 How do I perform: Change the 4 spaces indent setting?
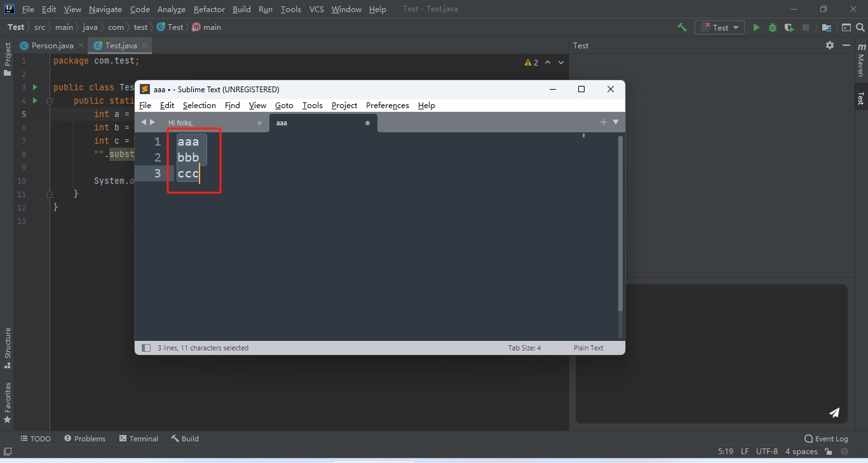tap(801, 452)
